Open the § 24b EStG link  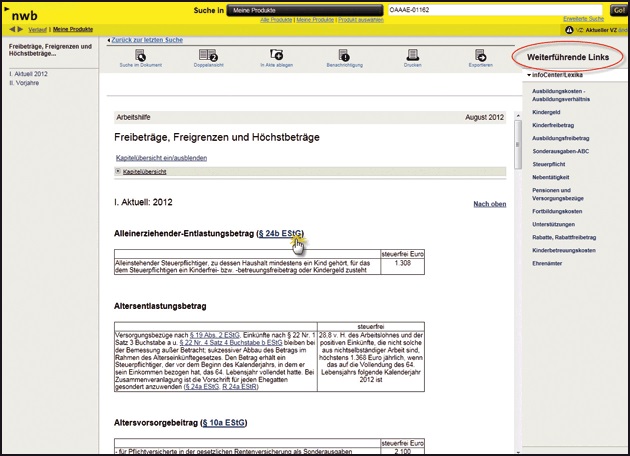coord(280,233)
